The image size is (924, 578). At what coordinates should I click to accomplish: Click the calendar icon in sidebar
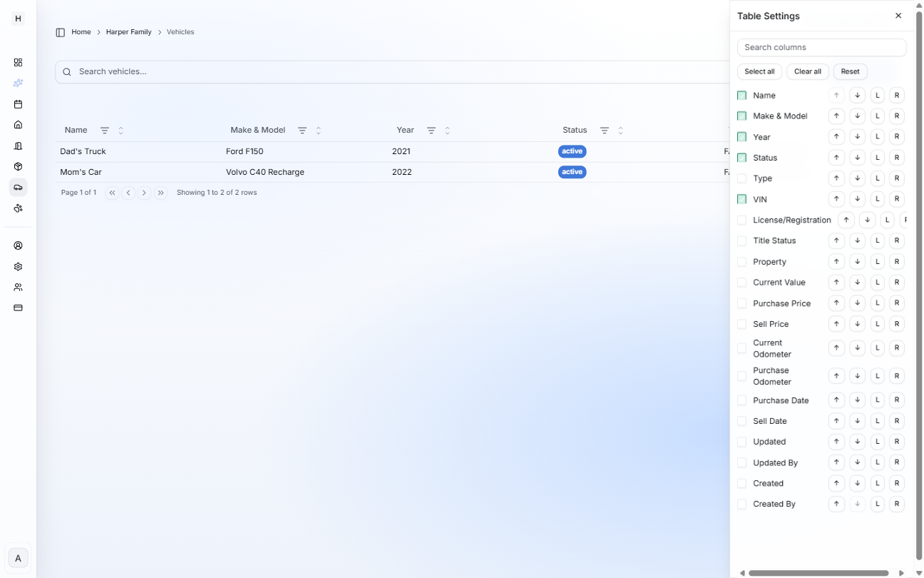click(18, 104)
